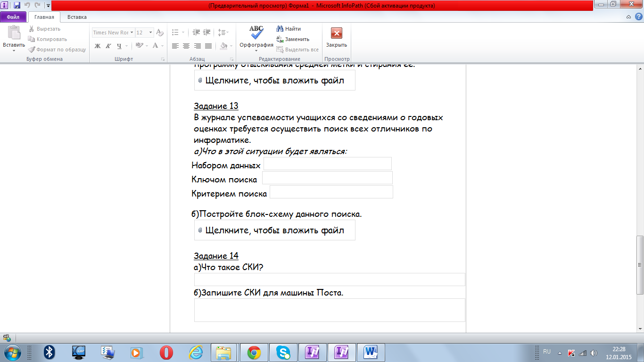Click the text highlight color icon
Screen dimensions: 644x362
pyautogui.click(x=139, y=46)
